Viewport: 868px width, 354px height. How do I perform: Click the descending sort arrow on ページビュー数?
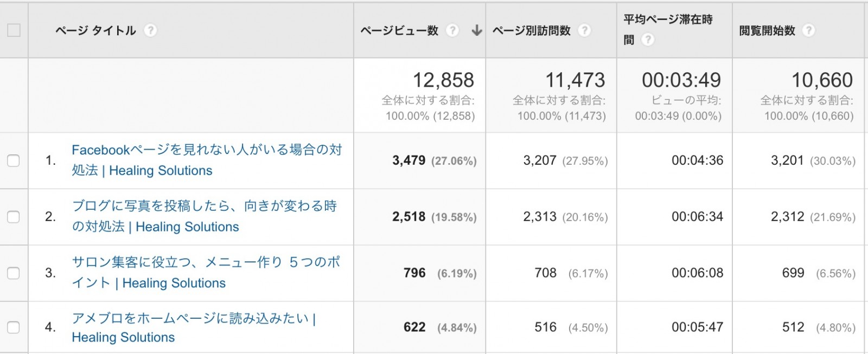pos(476,30)
